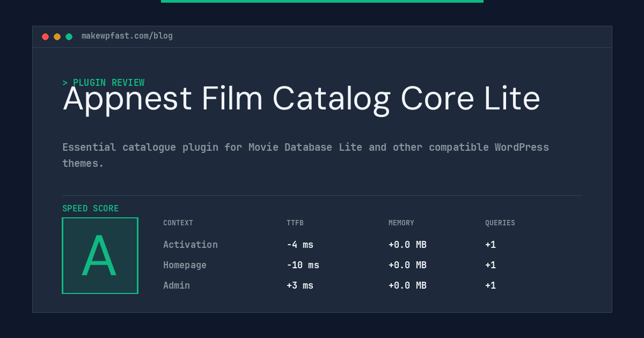Click Activation row '+1' queries value
Screen dimensions: 644x338
[x=491, y=245]
